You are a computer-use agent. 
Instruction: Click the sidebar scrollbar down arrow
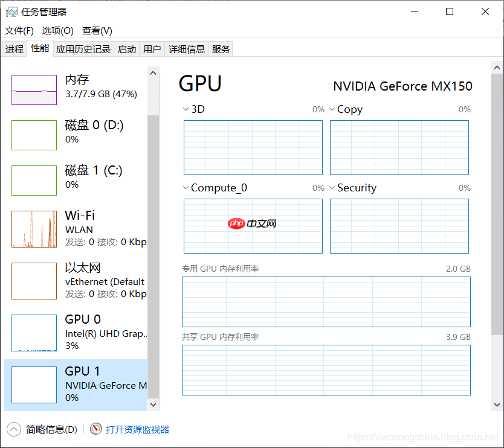coord(153,405)
